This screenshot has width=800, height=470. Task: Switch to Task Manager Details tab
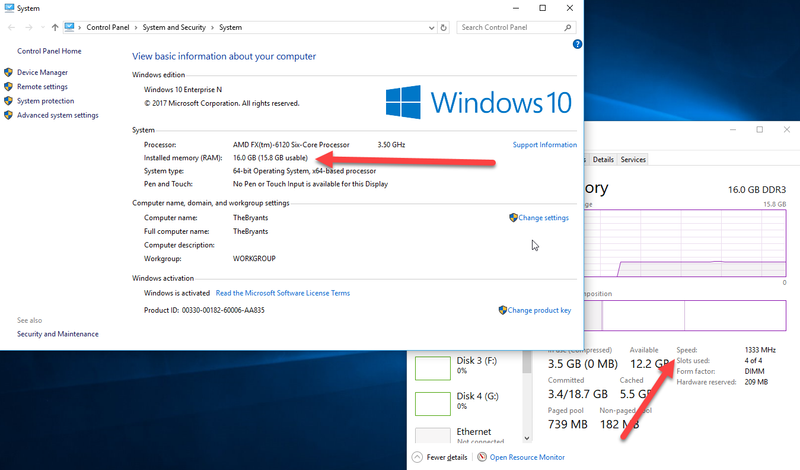(603, 159)
